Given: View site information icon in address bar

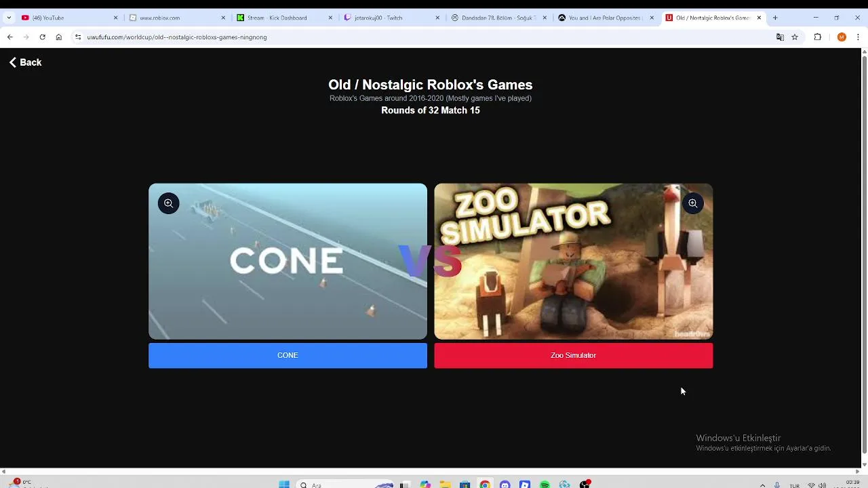Looking at the screenshot, I should point(78,37).
